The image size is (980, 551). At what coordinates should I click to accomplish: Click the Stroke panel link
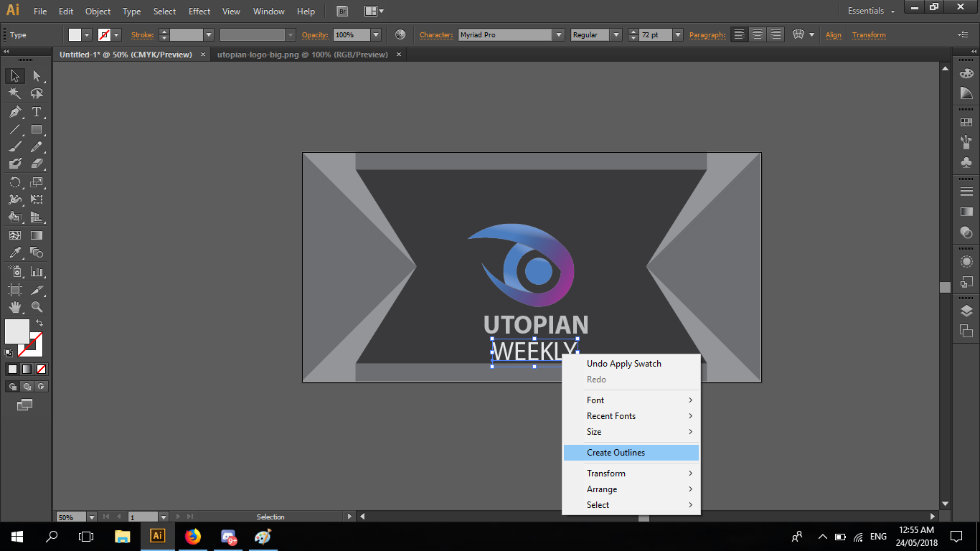point(142,34)
